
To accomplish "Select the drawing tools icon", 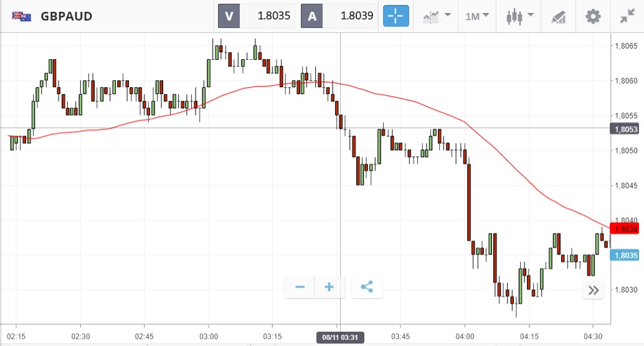I will pos(559,16).
